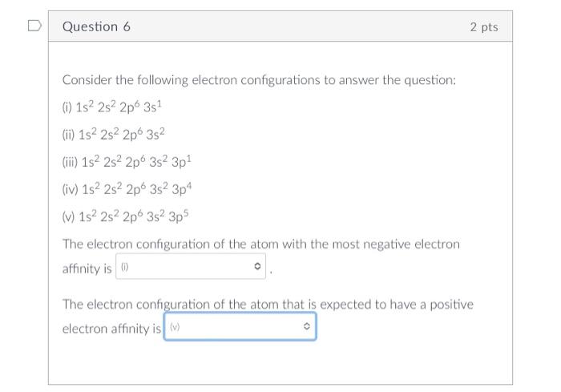Click the 2 pts score label
The image size is (561, 392).
[x=483, y=26]
